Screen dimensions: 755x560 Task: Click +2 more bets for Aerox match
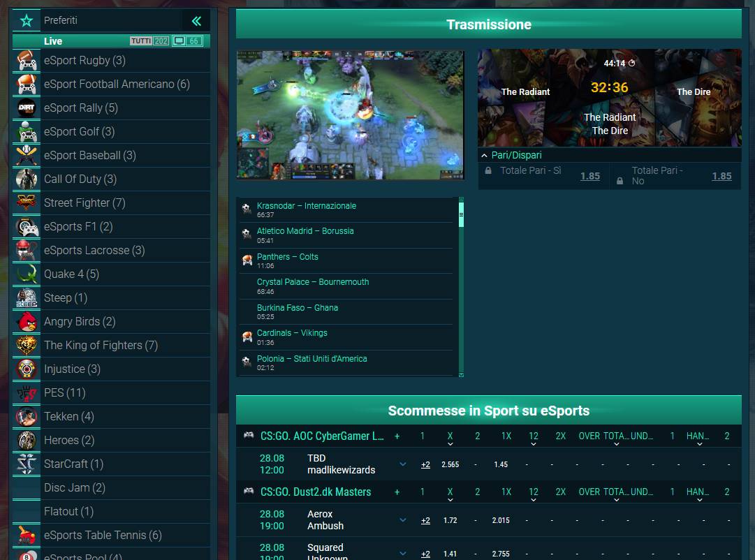(425, 520)
